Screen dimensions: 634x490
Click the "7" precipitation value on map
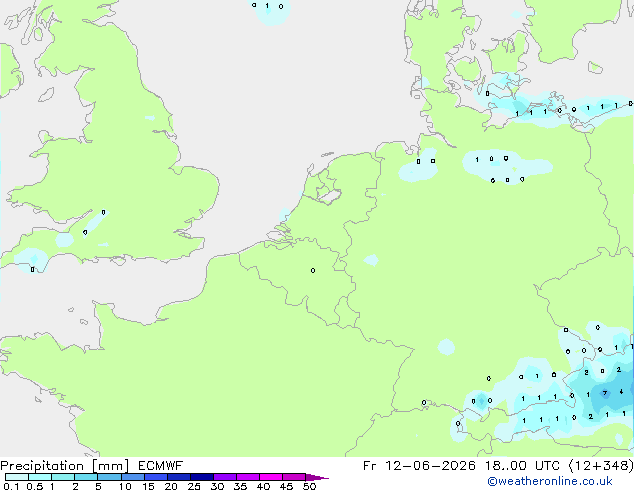605,393
